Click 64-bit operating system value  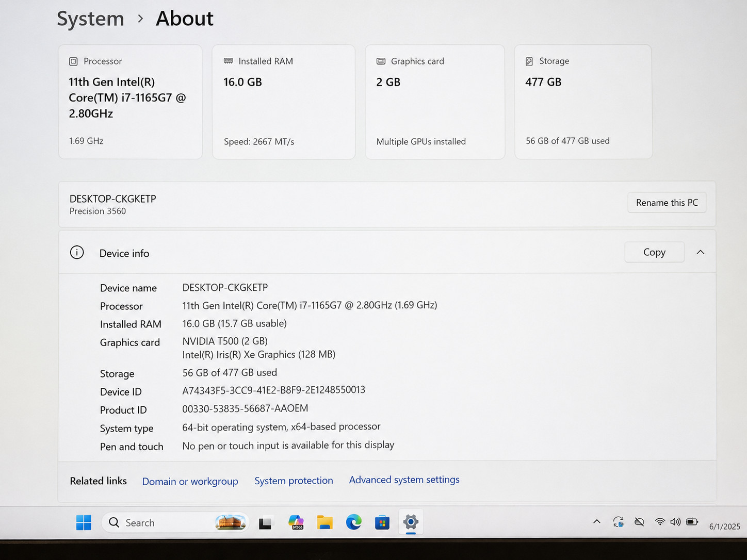click(x=281, y=427)
